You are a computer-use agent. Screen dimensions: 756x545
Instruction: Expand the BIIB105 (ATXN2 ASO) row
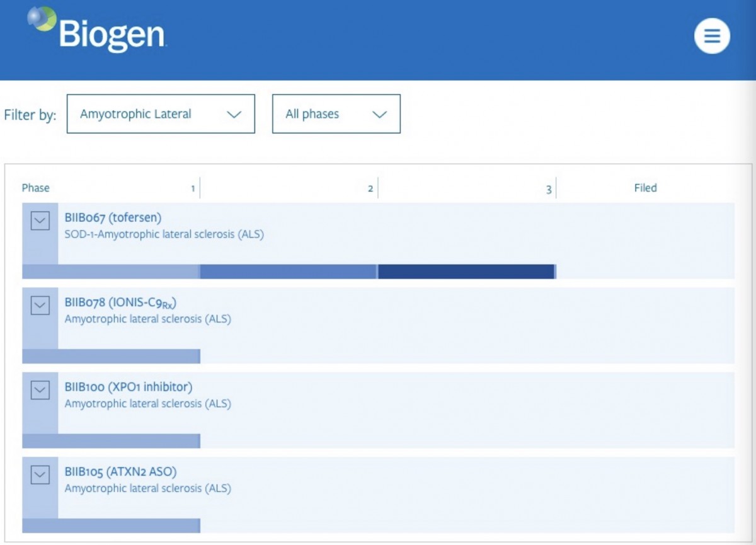click(x=40, y=474)
